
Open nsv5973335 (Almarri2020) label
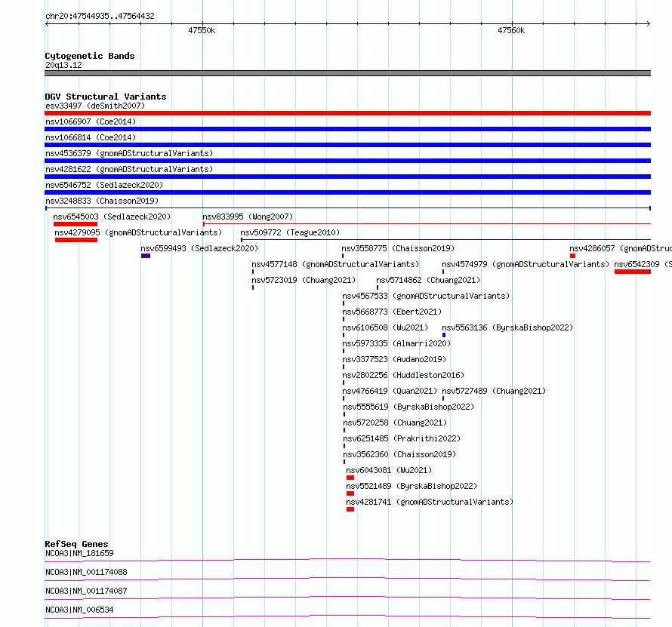pyautogui.click(x=396, y=343)
